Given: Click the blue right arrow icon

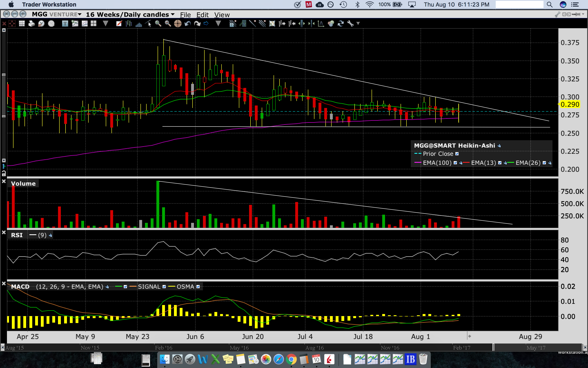Looking at the screenshot, I should point(206,24).
